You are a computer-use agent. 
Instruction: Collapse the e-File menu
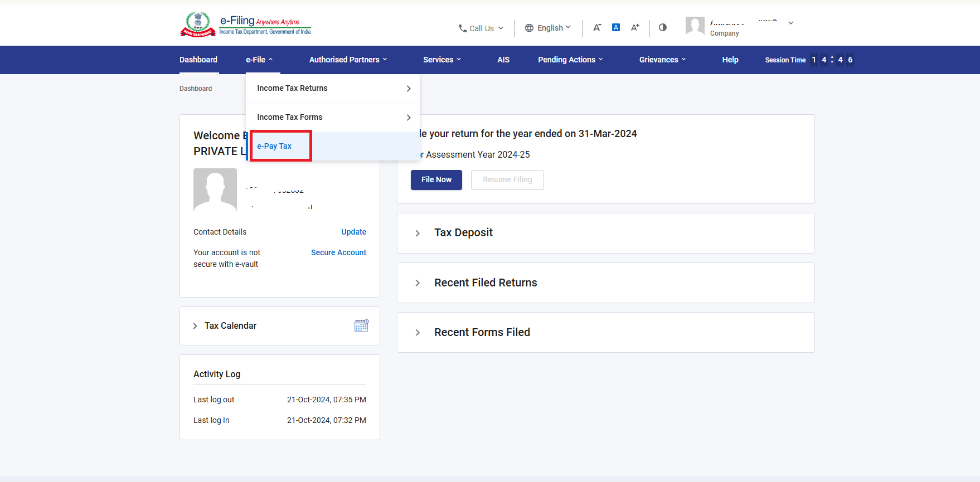(260, 60)
